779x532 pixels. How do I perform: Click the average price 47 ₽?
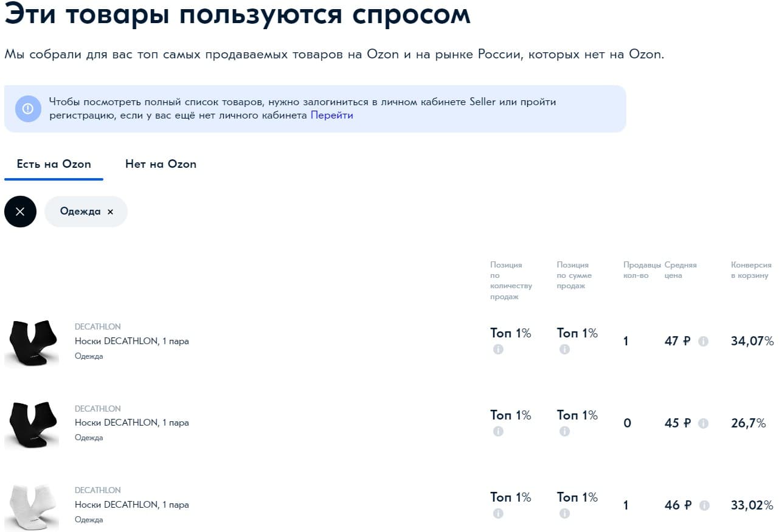(677, 341)
